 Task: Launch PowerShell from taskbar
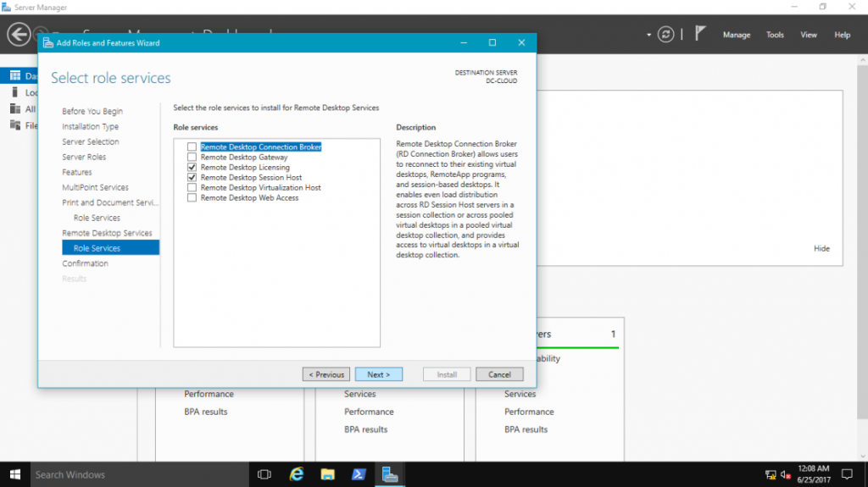point(359,474)
